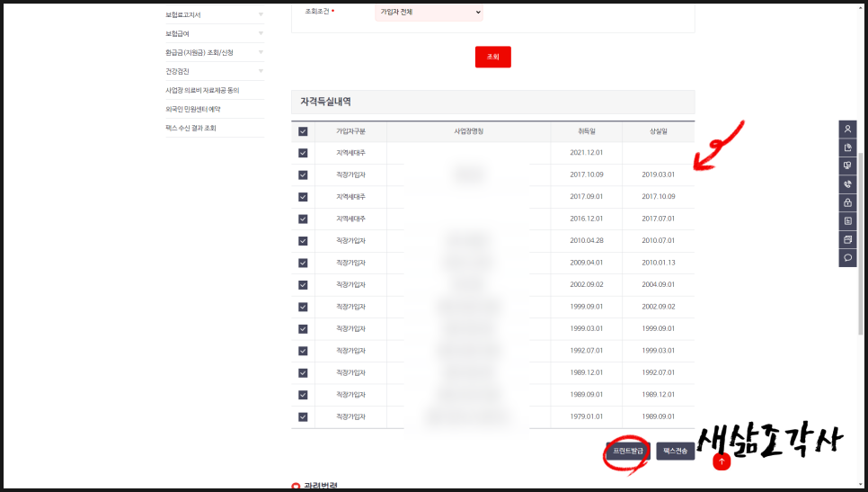Open the user profile quick-menu icon
The width and height of the screenshot is (868, 492).
(x=847, y=130)
